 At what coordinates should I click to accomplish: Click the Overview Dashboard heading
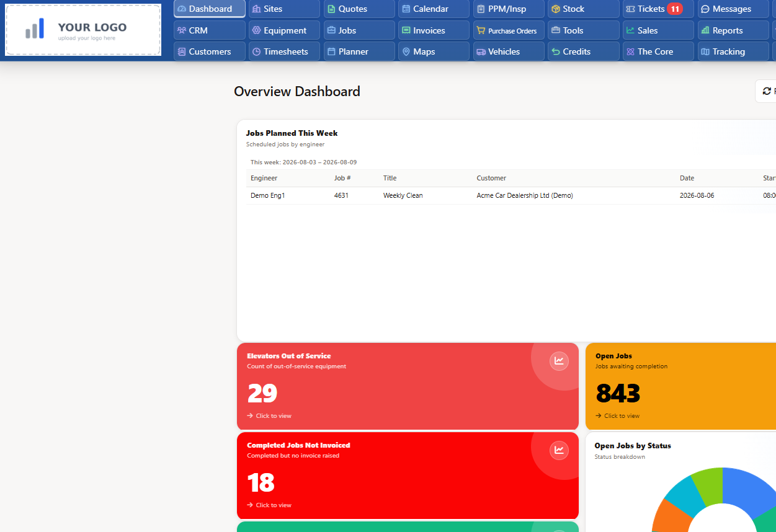(x=297, y=92)
